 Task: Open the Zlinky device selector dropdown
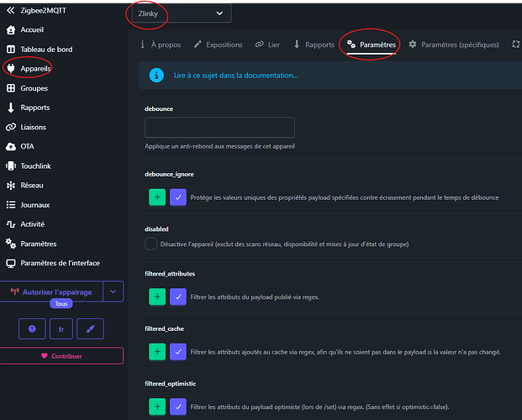click(x=180, y=13)
